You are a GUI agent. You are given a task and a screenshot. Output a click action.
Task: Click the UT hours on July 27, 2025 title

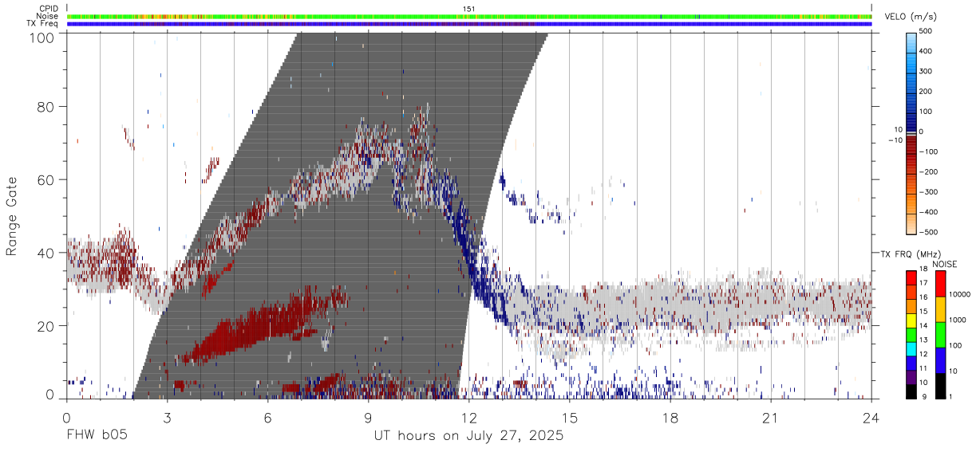coord(468,436)
